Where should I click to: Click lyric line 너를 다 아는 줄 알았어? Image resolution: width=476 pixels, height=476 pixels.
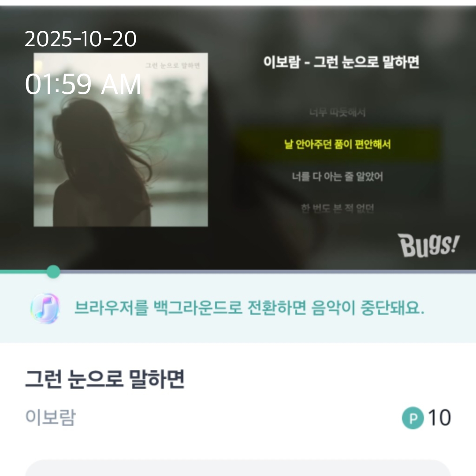coord(337,176)
